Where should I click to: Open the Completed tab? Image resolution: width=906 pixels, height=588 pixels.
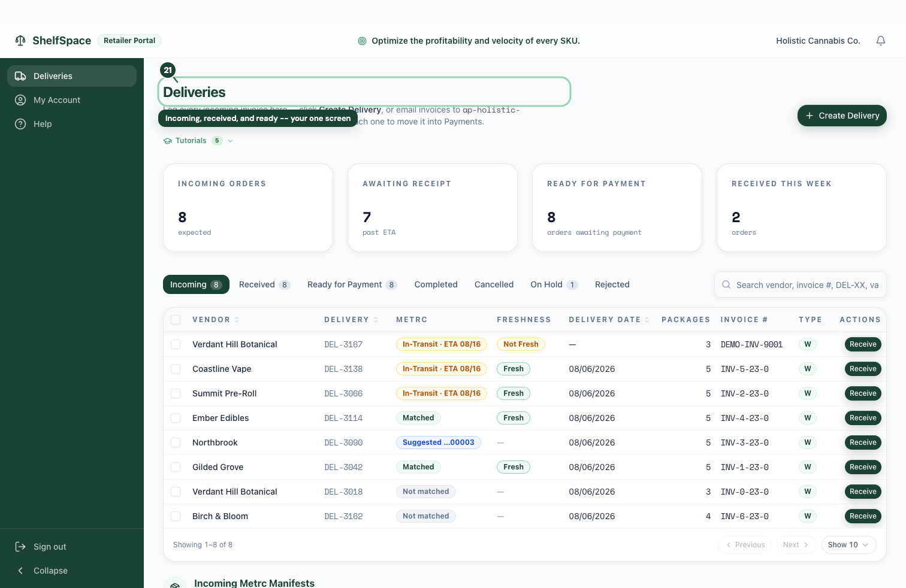click(436, 284)
